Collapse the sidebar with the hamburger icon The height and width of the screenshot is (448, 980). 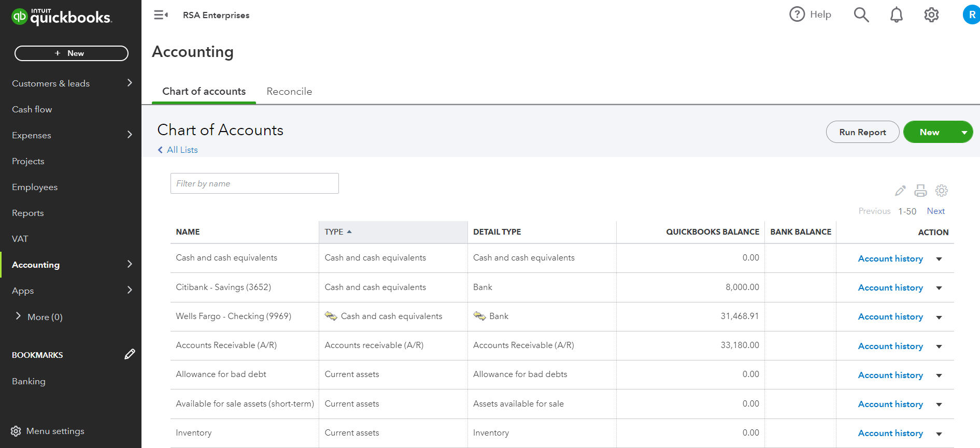point(161,15)
